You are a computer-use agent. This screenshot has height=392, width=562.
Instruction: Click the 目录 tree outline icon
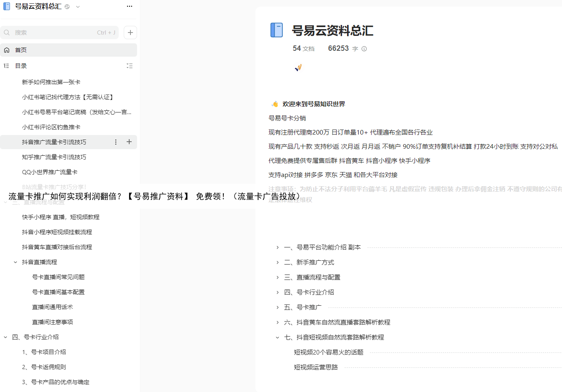[6, 65]
